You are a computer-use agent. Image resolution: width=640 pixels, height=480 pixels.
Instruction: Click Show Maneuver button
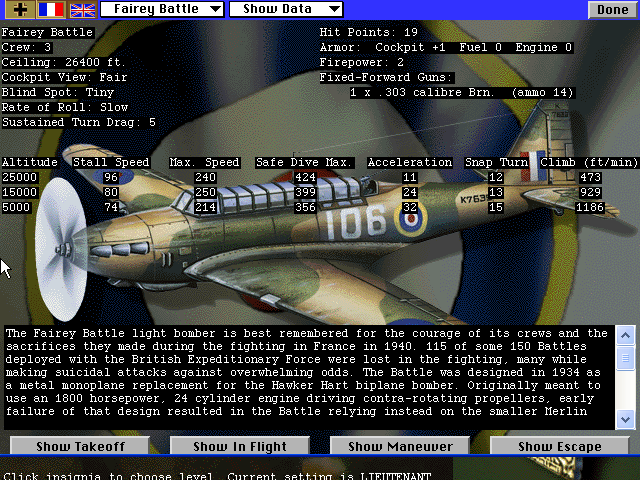(400, 446)
